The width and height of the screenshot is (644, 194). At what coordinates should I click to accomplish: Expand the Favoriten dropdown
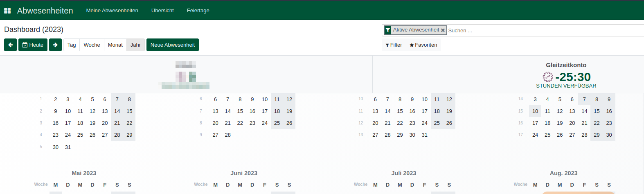point(423,45)
